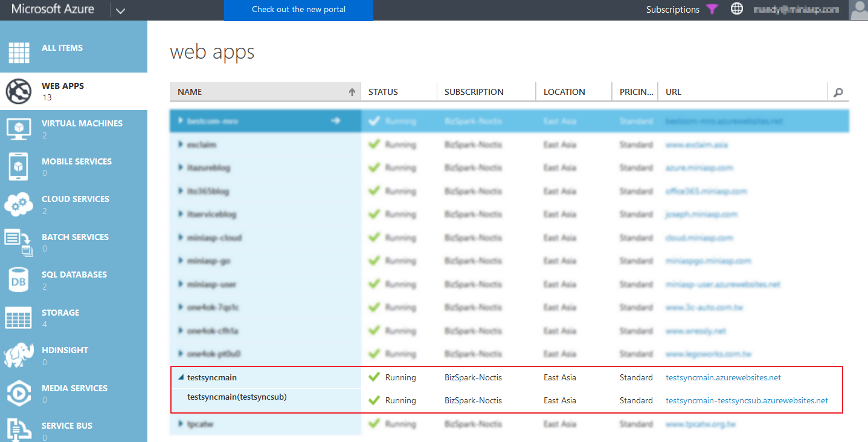This screenshot has width=868, height=442.
Task: Click the globe language icon
Action: pos(737,9)
